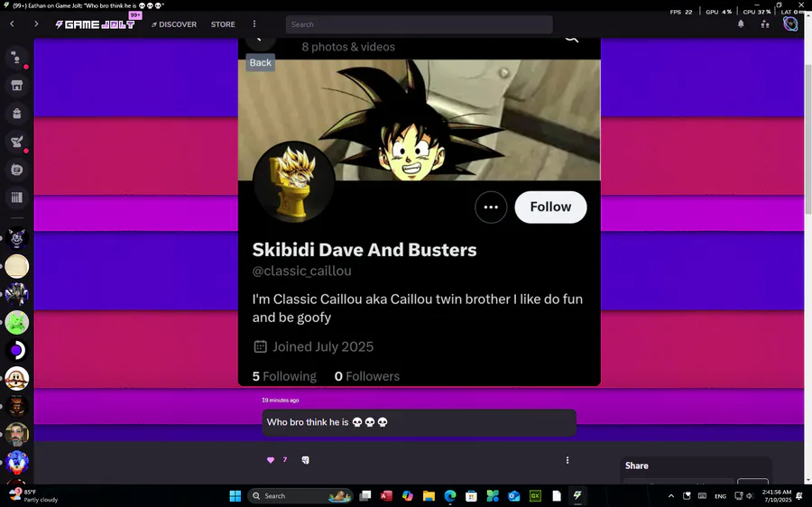Open the user avatar menu
This screenshot has height=507, width=812.
pyautogui.click(x=790, y=23)
